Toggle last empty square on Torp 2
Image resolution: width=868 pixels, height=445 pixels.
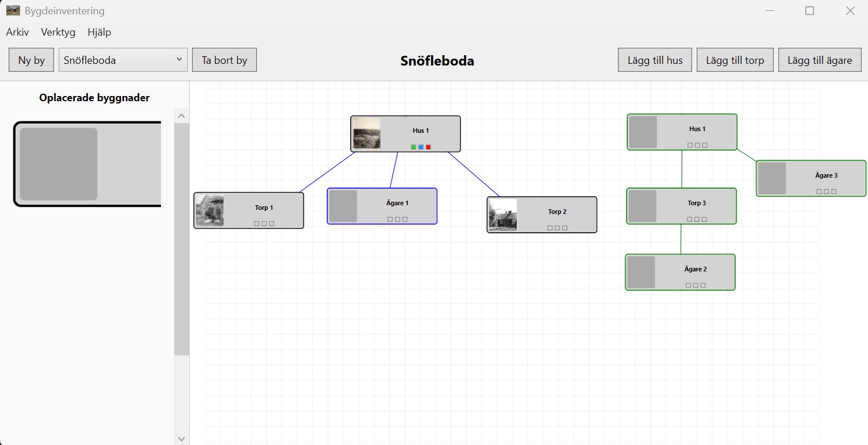[564, 228]
